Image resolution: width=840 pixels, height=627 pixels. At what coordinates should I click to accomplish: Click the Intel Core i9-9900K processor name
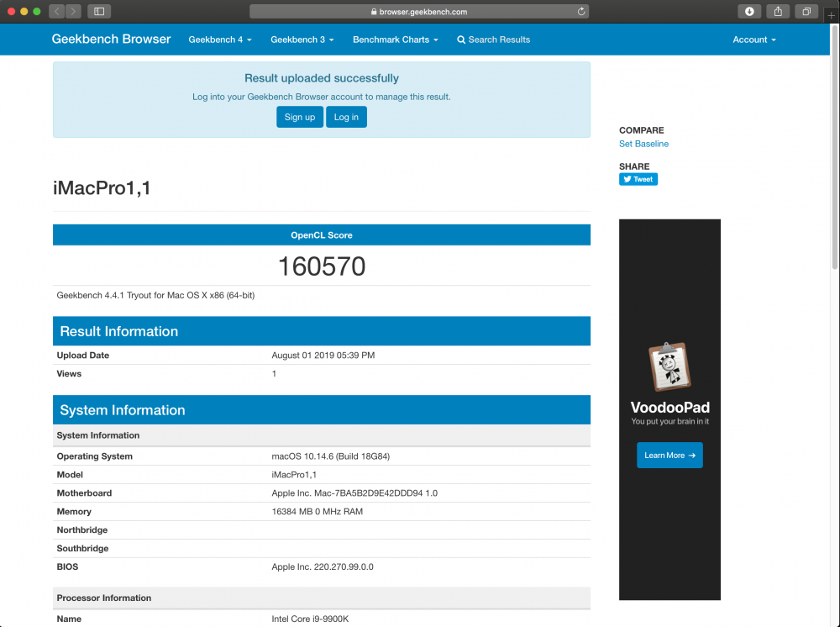point(310,619)
